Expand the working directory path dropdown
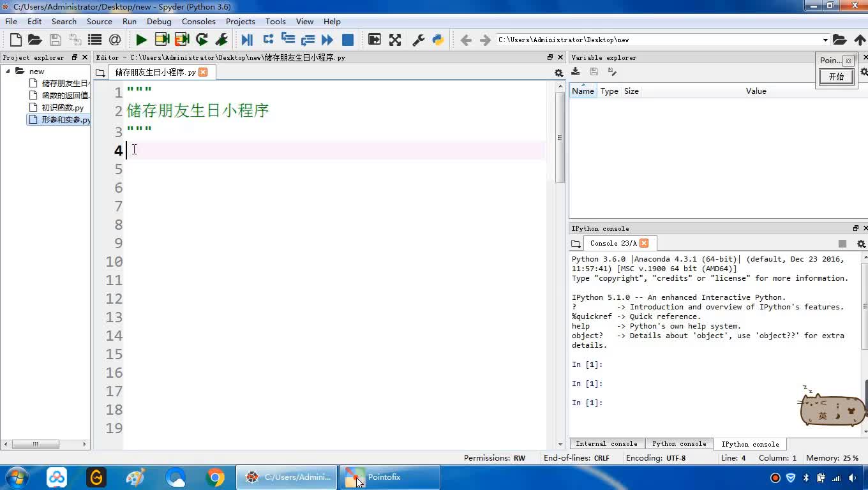Viewport: 868px width, 490px height. click(x=825, y=40)
